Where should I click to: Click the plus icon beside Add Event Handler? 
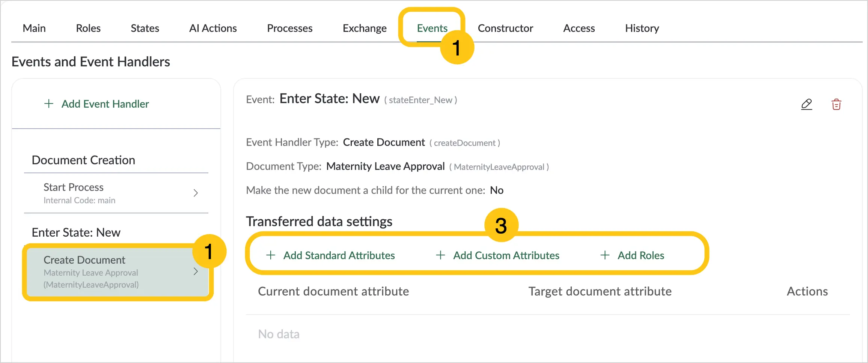click(x=49, y=104)
